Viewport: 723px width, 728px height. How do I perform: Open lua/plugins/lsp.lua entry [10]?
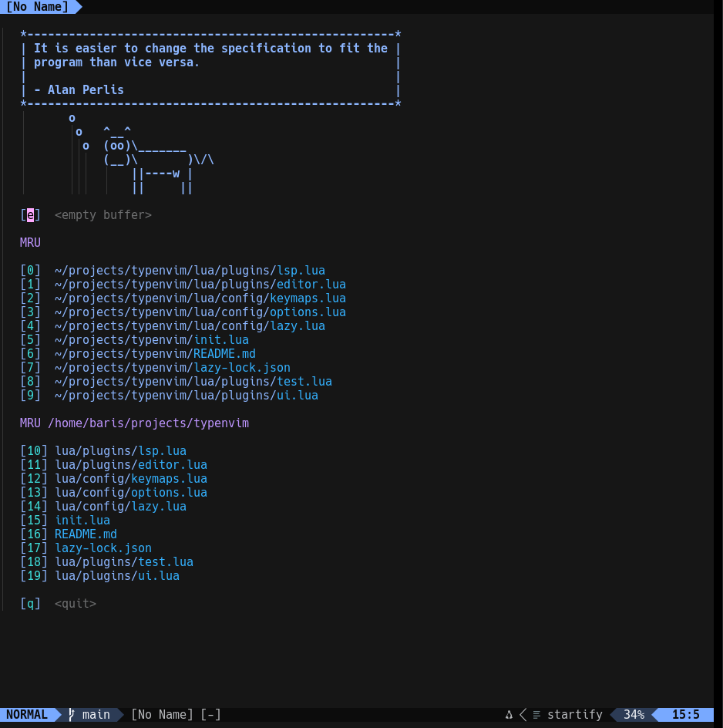pos(120,451)
